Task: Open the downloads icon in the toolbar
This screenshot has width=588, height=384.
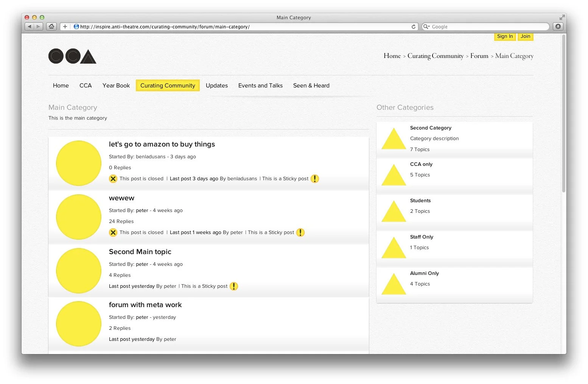Action: 558,27
